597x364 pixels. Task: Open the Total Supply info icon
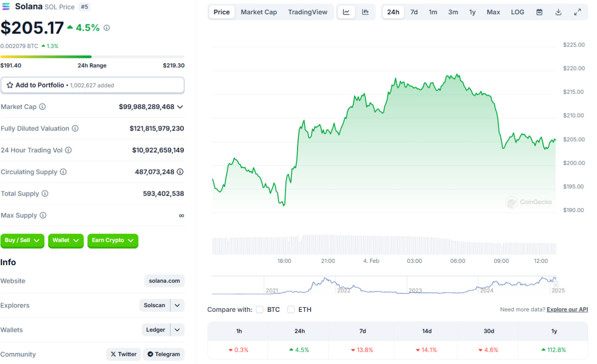pos(45,193)
